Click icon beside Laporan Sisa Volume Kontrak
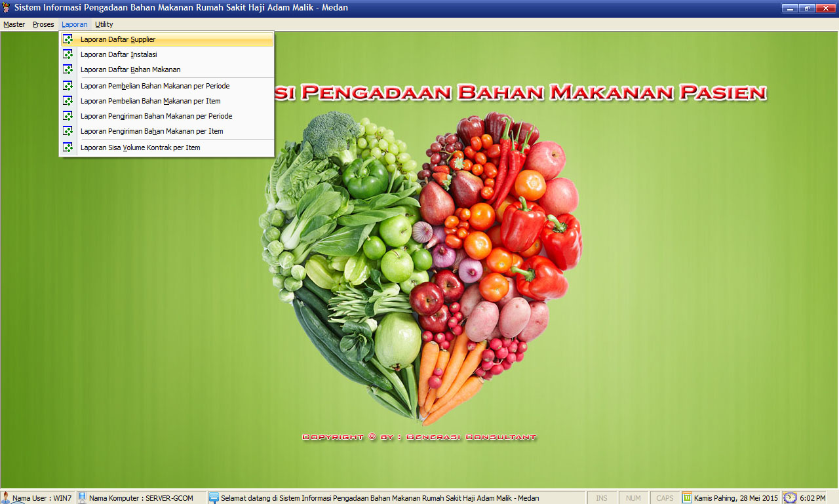 tap(68, 147)
